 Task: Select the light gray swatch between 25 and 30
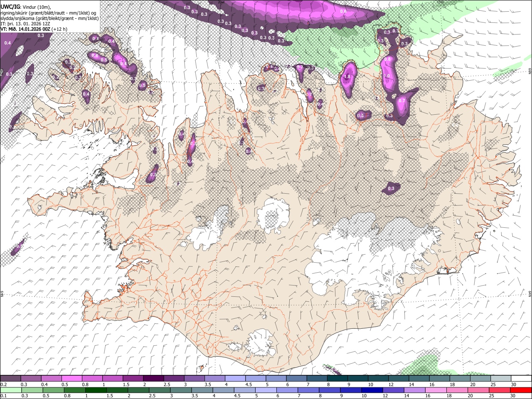pyautogui.click(x=500, y=379)
